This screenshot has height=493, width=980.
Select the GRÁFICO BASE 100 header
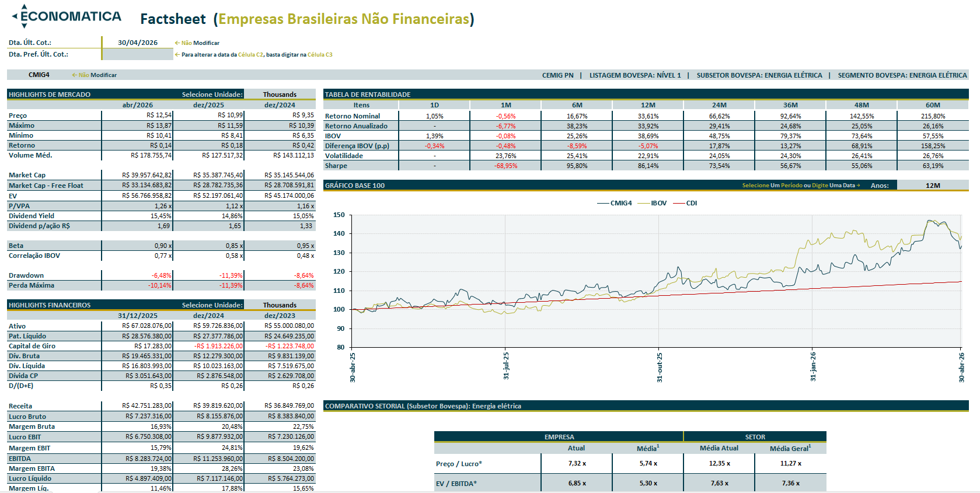coord(355,186)
